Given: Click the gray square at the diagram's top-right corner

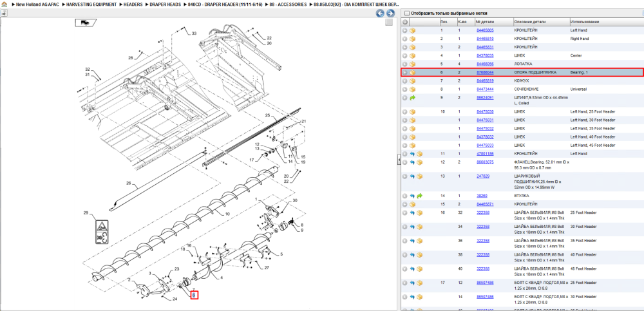Looking at the screenshot, I should pos(388,22).
